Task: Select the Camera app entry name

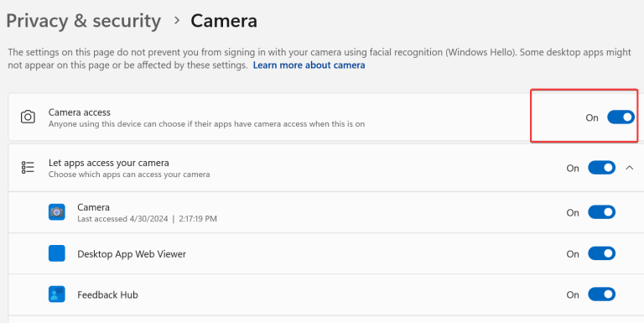Action: (93, 207)
